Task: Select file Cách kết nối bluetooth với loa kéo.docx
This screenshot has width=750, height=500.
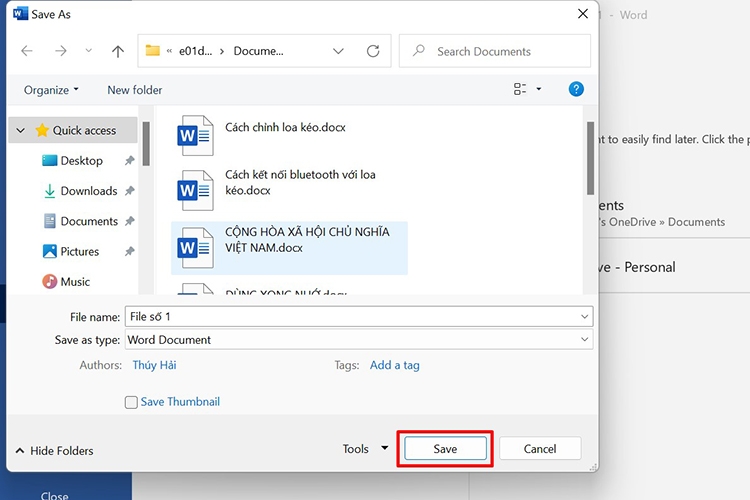Action: (x=300, y=182)
